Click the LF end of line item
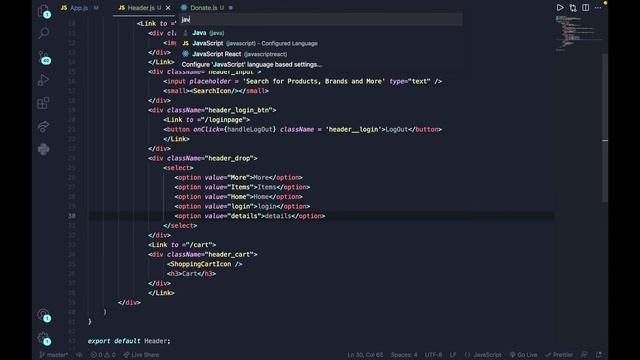Viewport: 640px width, 360px height. 453,355
